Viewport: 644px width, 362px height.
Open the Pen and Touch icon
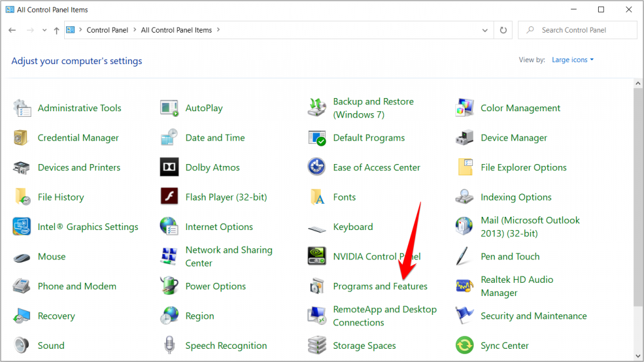(463, 256)
